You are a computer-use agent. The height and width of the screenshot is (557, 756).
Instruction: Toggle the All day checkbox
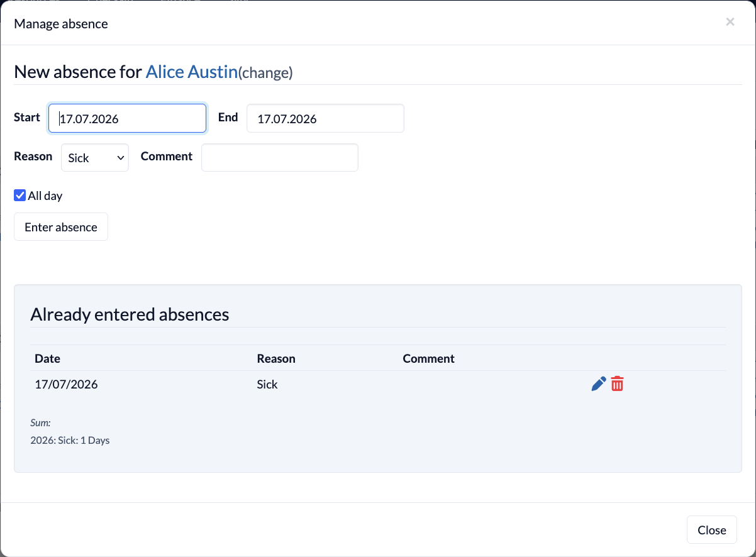point(20,196)
